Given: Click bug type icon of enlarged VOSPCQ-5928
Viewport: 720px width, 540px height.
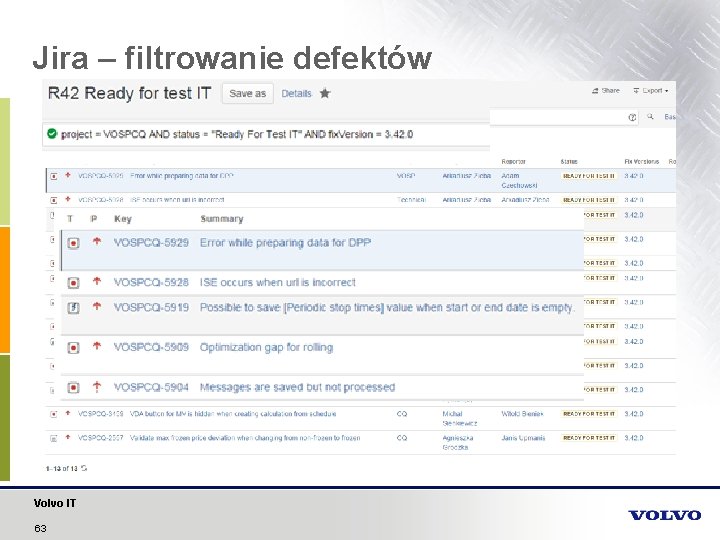Looking at the screenshot, I should pyautogui.click(x=73, y=283).
